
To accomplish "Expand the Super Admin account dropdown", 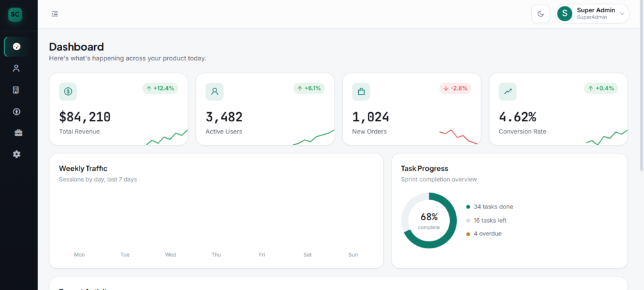I will [592, 14].
